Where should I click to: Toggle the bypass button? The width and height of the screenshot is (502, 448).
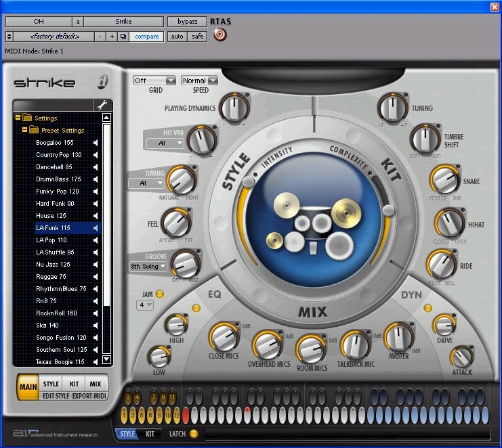pos(187,22)
